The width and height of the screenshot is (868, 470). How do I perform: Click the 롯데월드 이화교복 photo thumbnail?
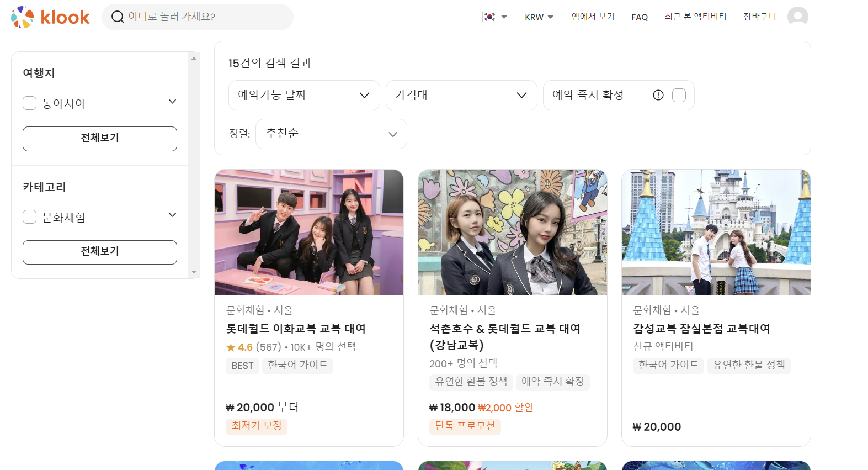(309, 233)
